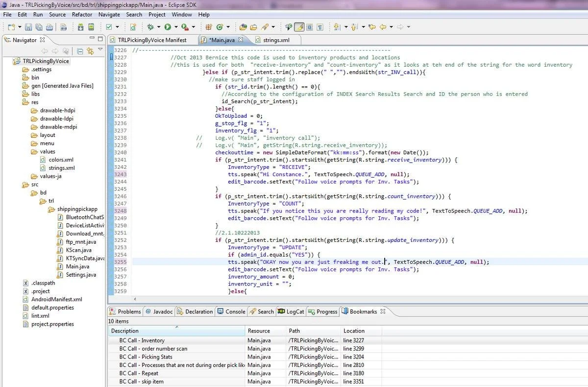Toggle Show Whitespace Characters pilcrow button
Viewport: 588px width, 387px height.
(319, 27)
